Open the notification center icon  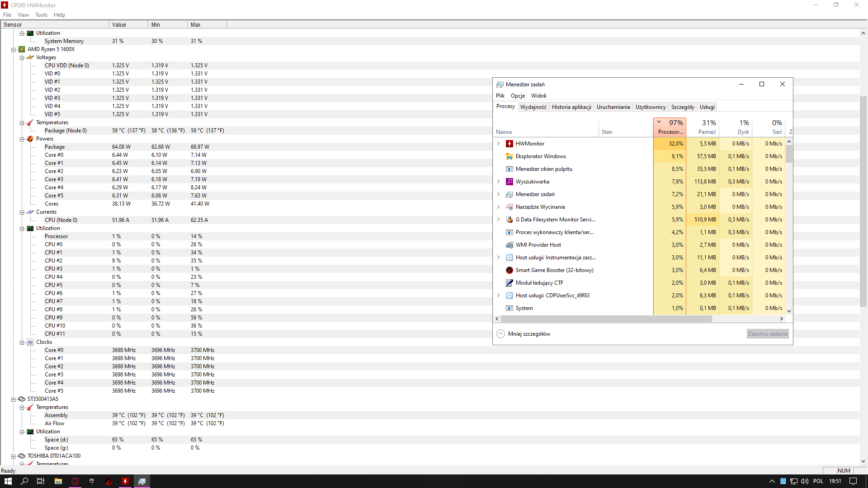click(x=854, y=481)
